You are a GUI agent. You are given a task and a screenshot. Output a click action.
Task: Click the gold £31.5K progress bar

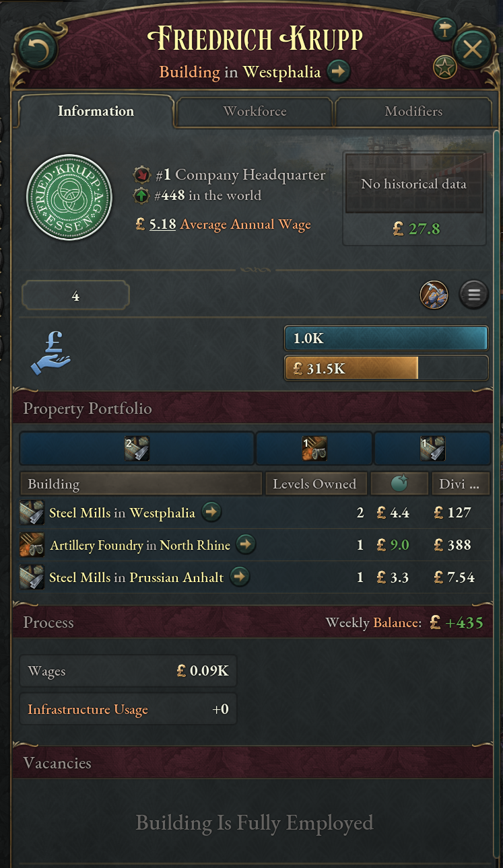click(386, 369)
